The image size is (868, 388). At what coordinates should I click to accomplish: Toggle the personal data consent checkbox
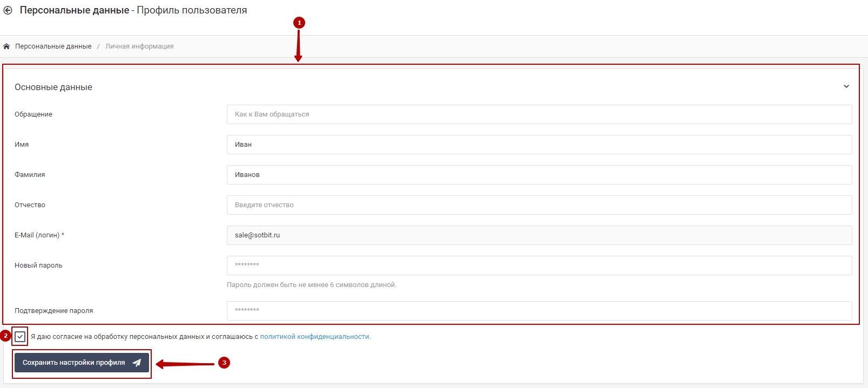tap(20, 337)
